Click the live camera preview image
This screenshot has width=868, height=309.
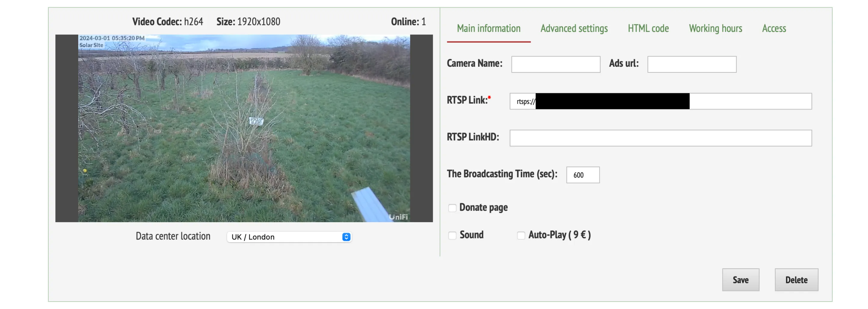tap(244, 128)
